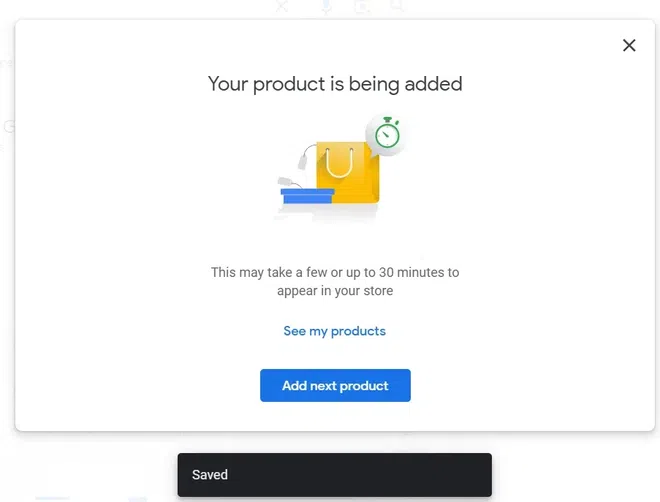Open the See my products link

tap(334, 331)
